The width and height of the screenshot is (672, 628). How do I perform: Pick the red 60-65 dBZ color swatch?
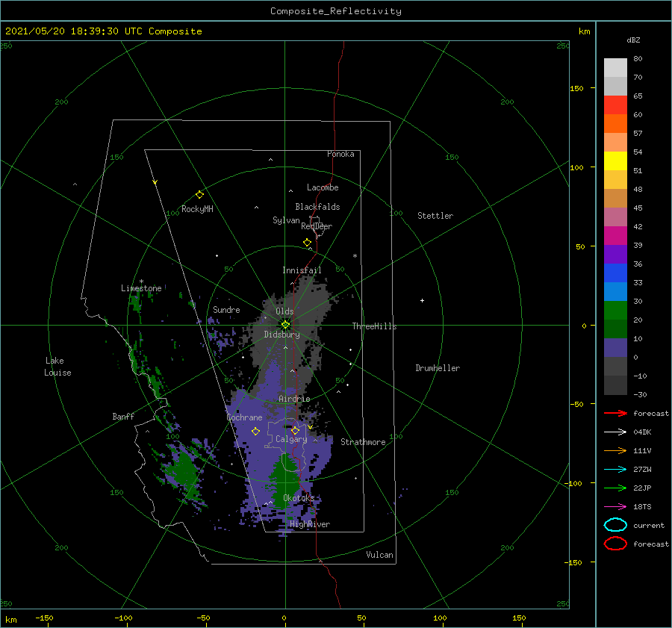[615, 105]
